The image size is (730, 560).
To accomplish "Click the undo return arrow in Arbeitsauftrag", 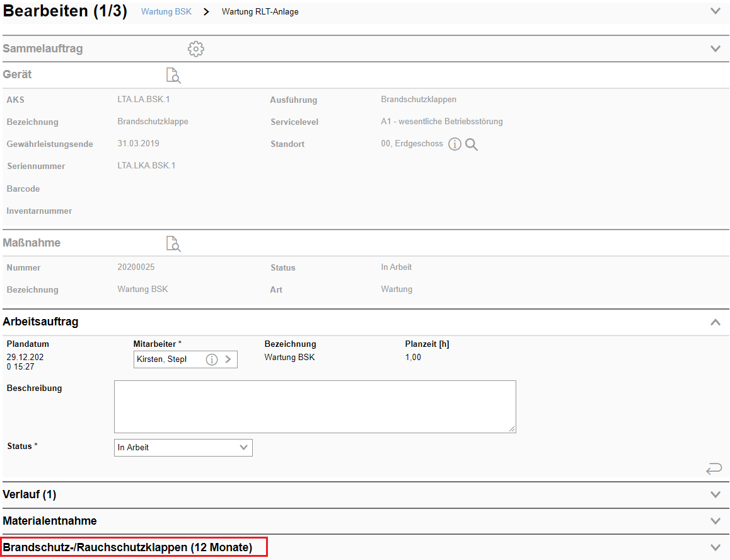I will [714, 469].
